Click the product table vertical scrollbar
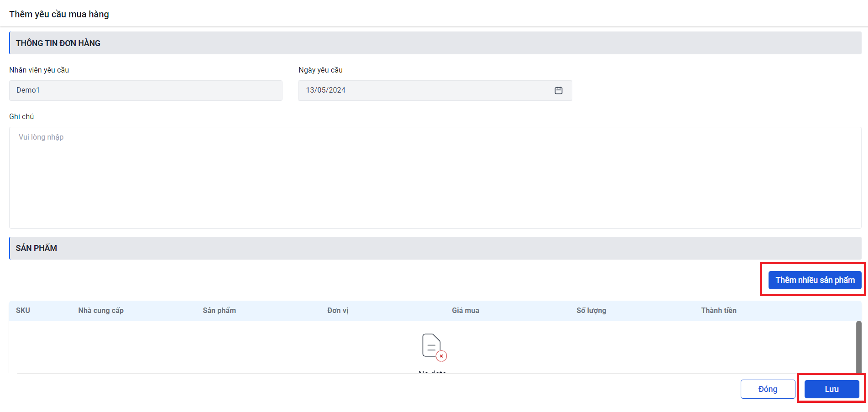This screenshot has height=412, width=868. [858, 347]
